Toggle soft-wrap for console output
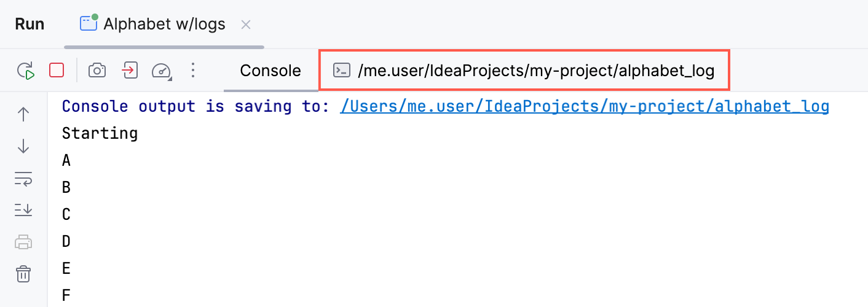 pos(23,179)
